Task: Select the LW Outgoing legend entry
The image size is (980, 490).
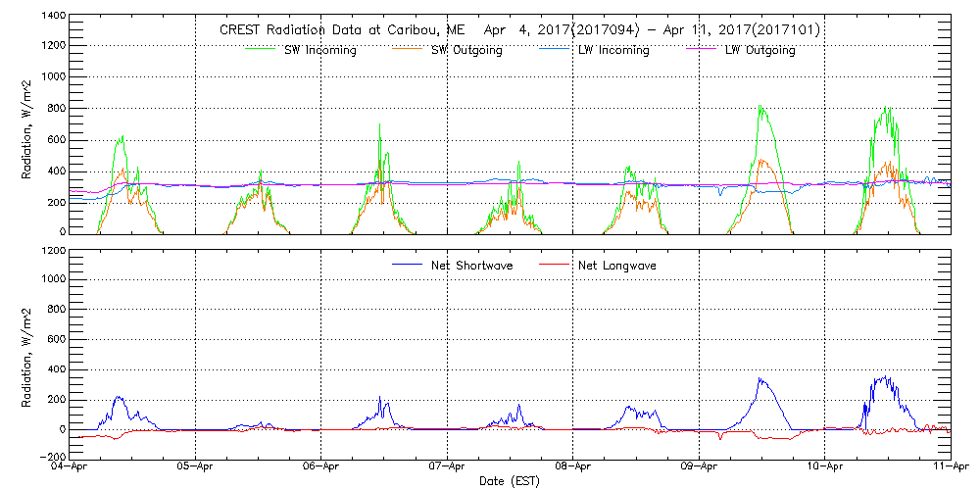Action: [x=759, y=50]
